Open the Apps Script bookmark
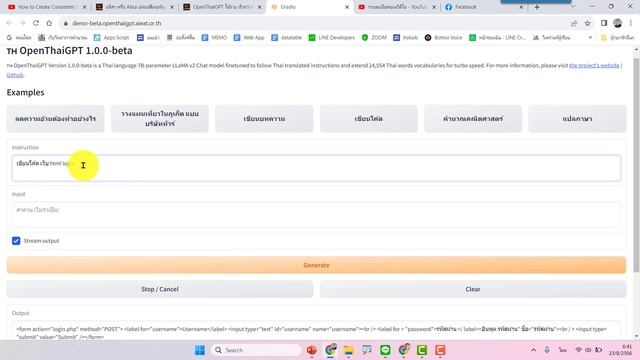 tap(111, 38)
